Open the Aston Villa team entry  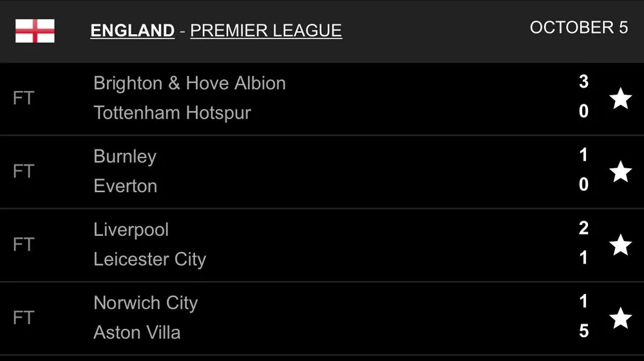click(x=137, y=333)
